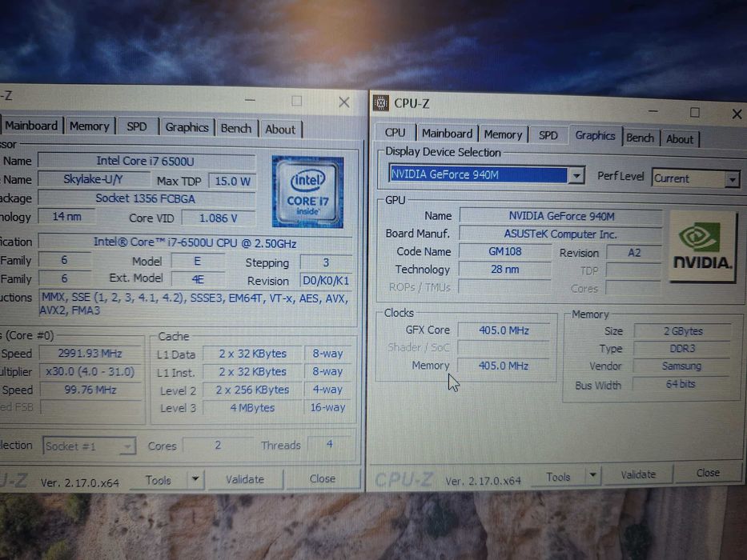Maximize the right CPU-Z window
This screenshot has width=747, height=560.
click(695, 112)
